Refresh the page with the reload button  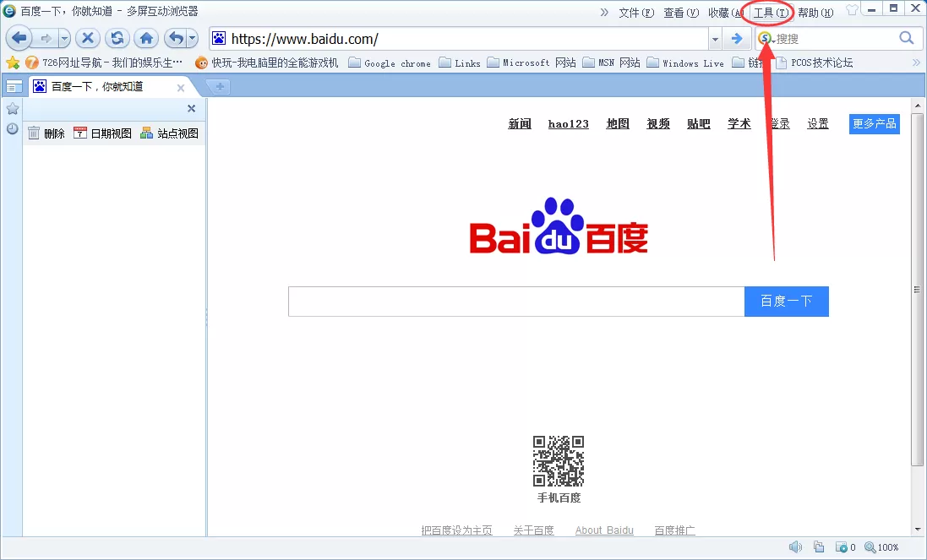(117, 38)
